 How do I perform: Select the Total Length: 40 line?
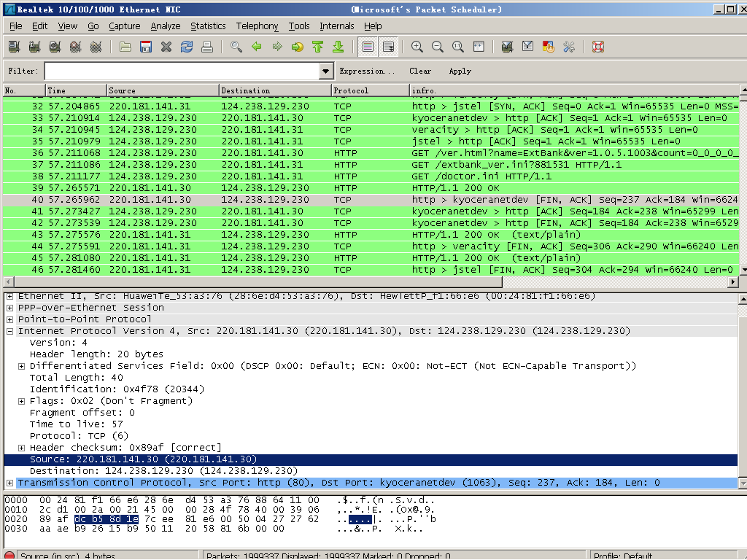point(76,378)
